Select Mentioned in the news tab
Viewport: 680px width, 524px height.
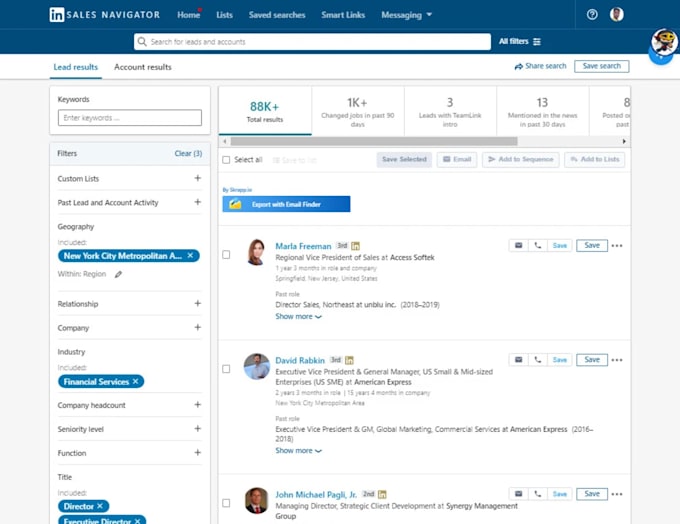(543, 111)
